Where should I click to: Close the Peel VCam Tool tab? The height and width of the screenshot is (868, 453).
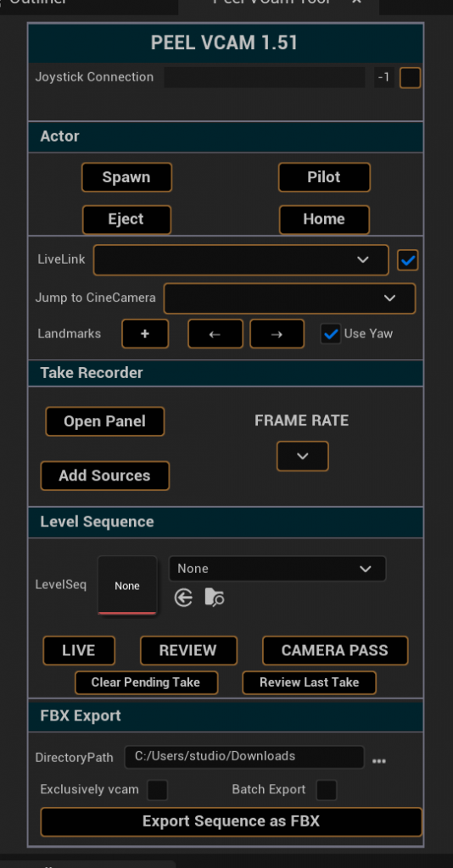356,3
